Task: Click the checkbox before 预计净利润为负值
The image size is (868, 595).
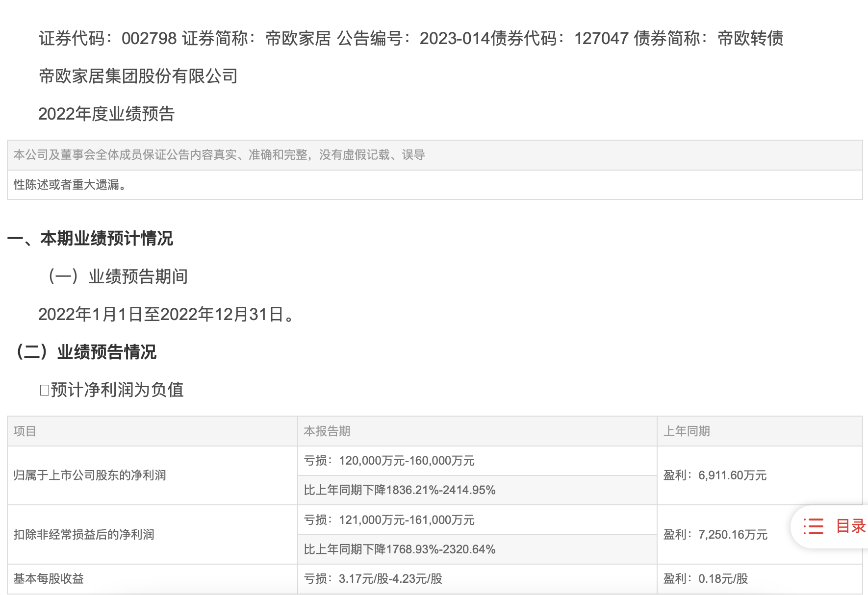Action: (x=44, y=390)
